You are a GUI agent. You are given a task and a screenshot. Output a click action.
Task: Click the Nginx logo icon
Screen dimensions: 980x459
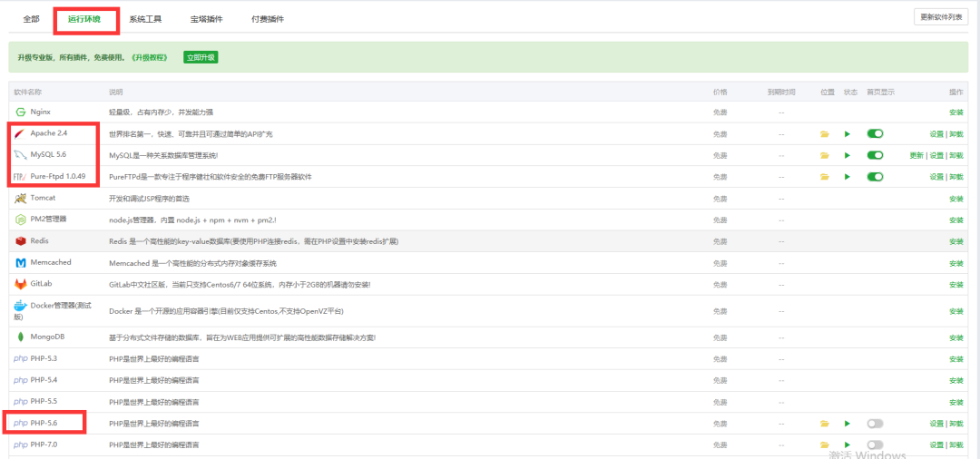[20, 112]
